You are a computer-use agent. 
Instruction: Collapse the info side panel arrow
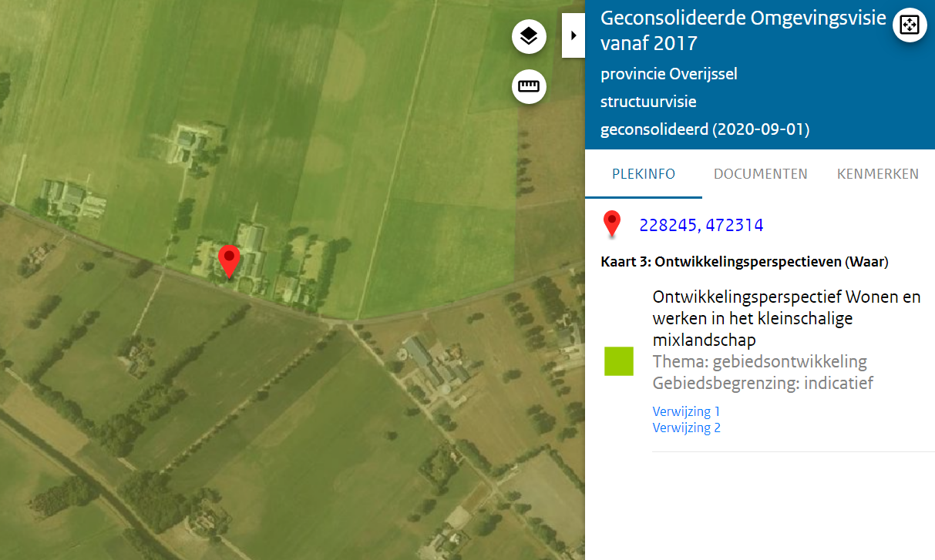tap(573, 35)
